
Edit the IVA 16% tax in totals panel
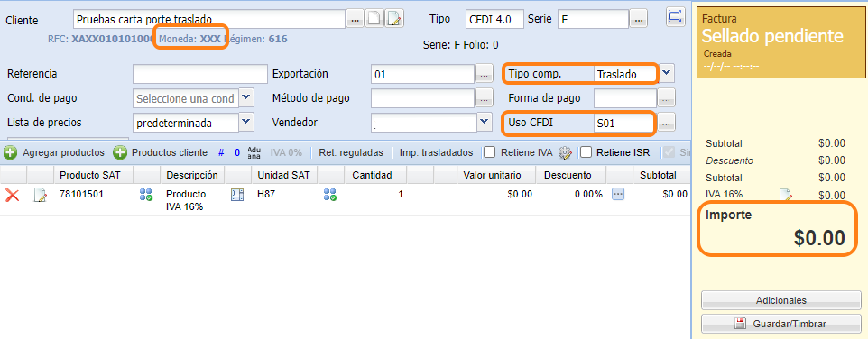tap(786, 195)
